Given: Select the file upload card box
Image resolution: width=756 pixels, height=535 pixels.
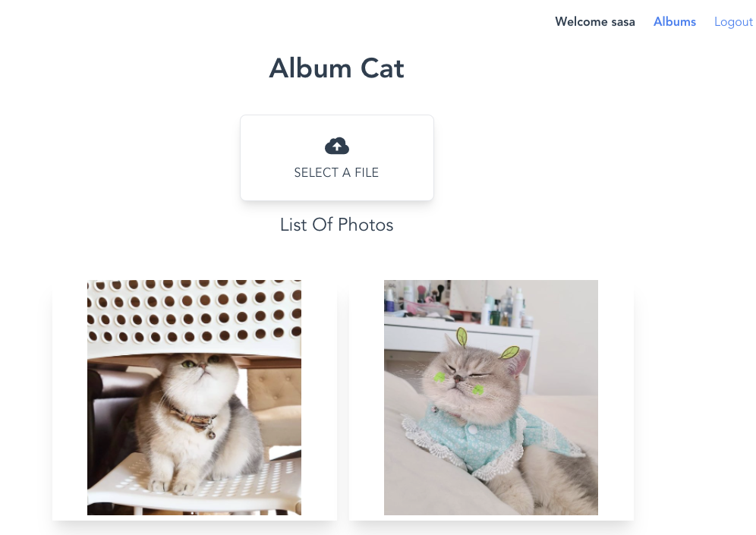Looking at the screenshot, I should point(337,158).
